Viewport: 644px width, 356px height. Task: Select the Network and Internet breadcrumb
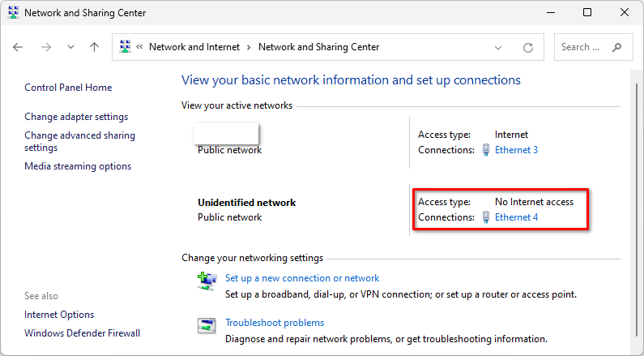click(194, 47)
